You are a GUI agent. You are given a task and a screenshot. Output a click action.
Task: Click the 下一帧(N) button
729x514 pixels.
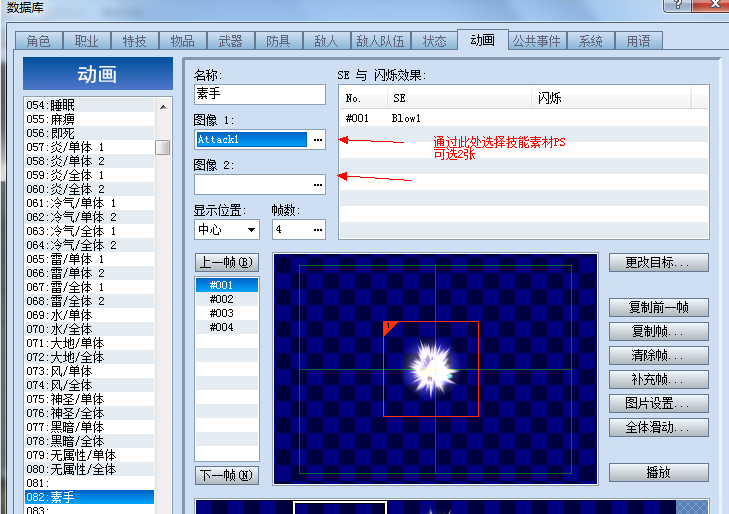click(x=226, y=475)
